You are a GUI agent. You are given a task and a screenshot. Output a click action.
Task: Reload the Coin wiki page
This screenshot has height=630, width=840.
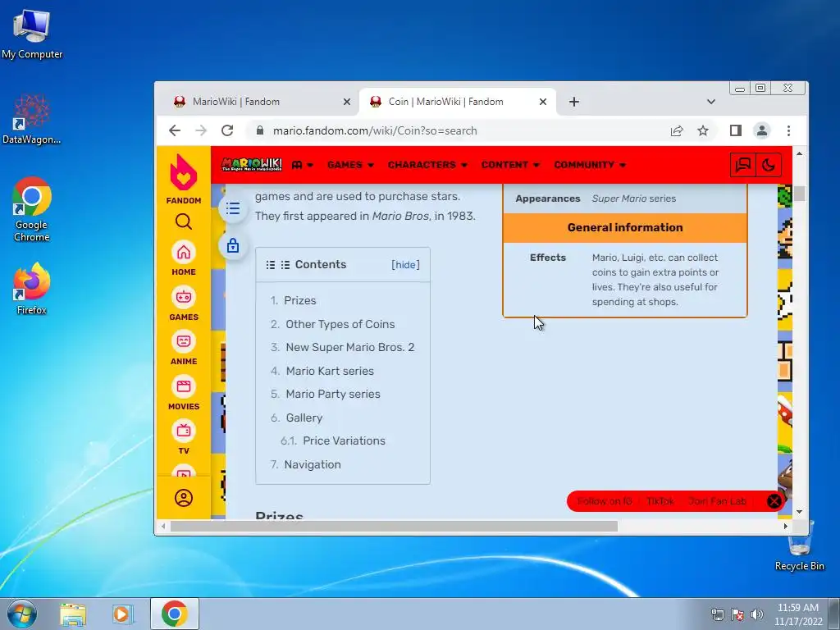227,130
